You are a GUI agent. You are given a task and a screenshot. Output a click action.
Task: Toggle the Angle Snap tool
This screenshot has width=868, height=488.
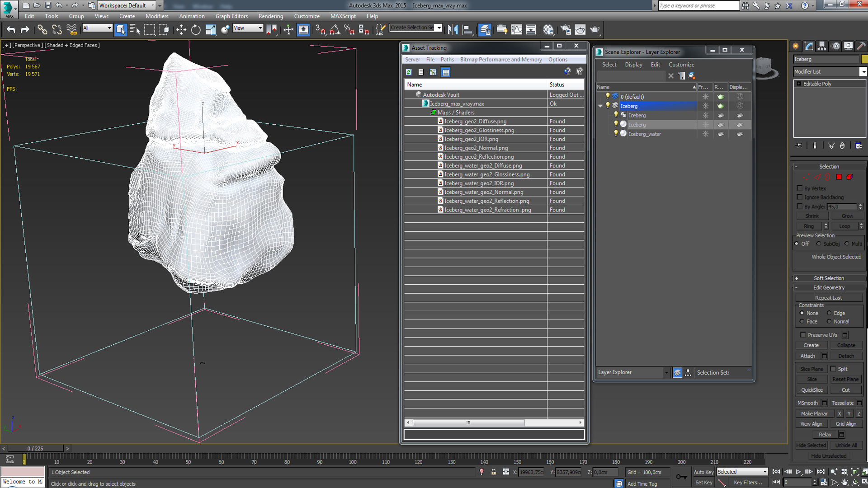pos(335,30)
